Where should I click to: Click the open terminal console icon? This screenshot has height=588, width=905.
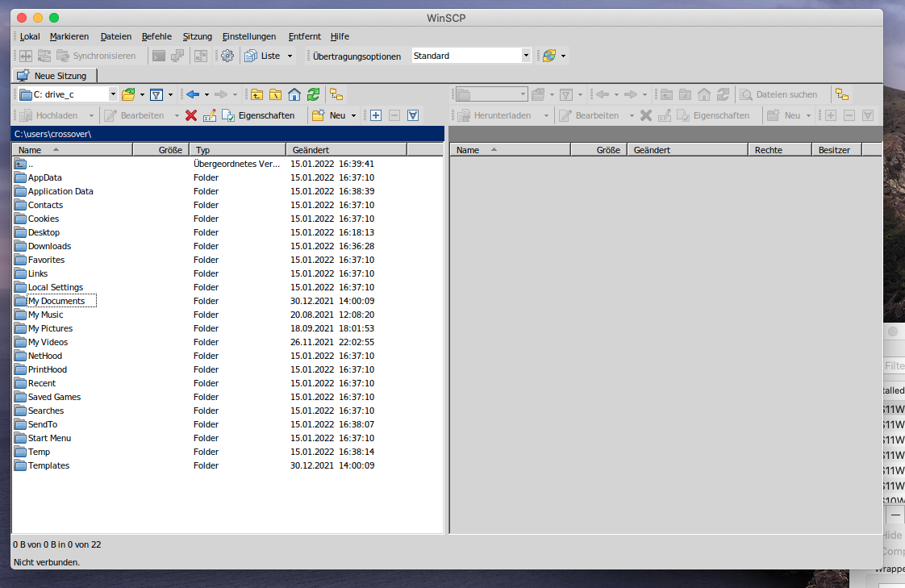point(159,56)
